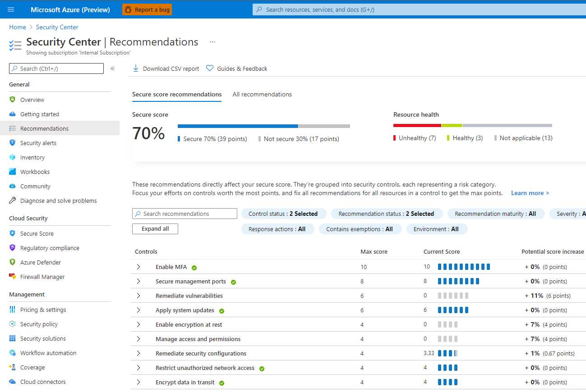Open Pricing & settings
Screen dimensions: 586x392
tap(43, 310)
